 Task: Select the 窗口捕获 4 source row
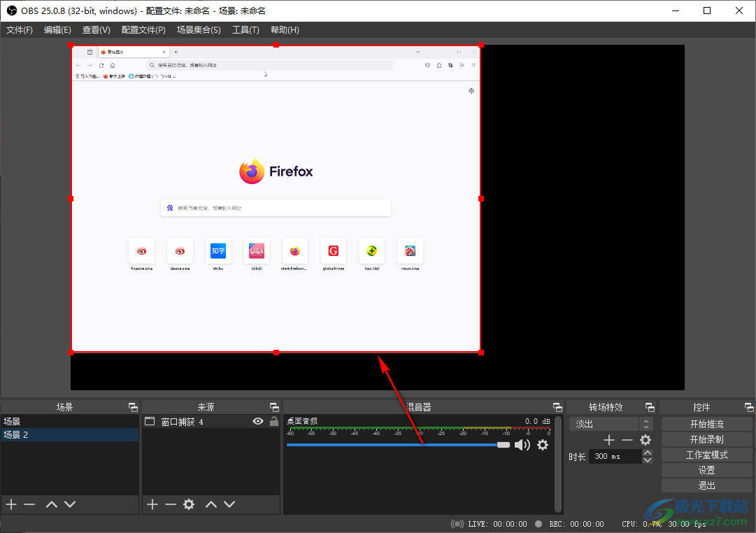[x=211, y=421]
